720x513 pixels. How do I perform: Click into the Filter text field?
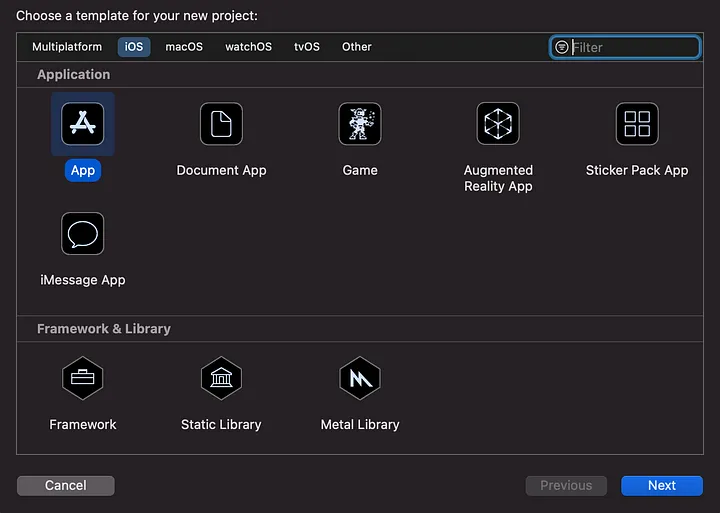click(632, 47)
